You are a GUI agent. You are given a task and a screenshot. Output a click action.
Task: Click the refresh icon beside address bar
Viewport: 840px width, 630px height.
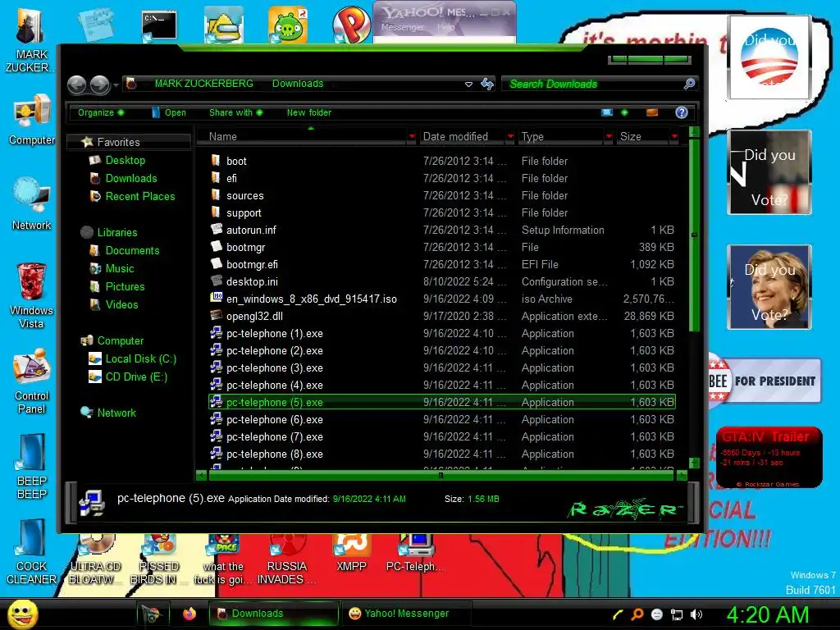click(487, 84)
